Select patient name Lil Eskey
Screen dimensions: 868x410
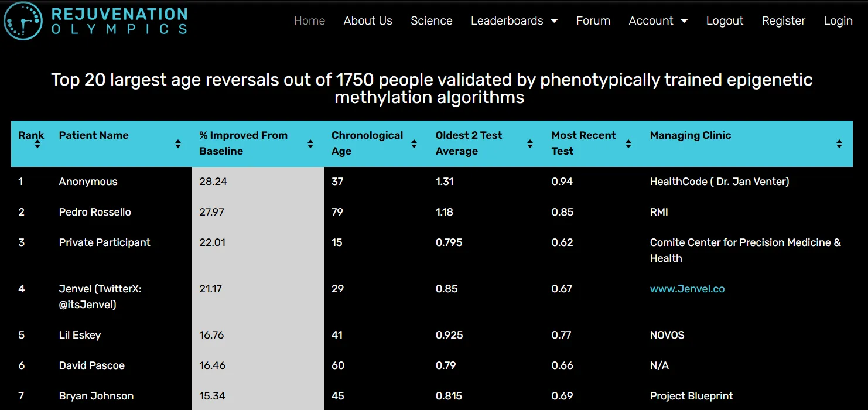coord(80,335)
